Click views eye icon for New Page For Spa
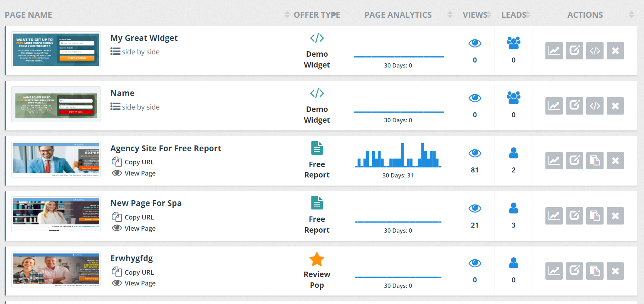 point(475,208)
